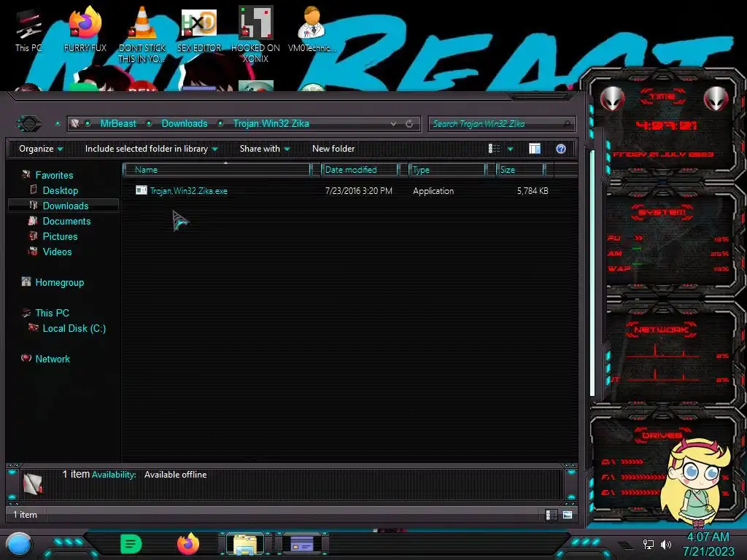Open the view options dropdown arrow

point(510,149)
